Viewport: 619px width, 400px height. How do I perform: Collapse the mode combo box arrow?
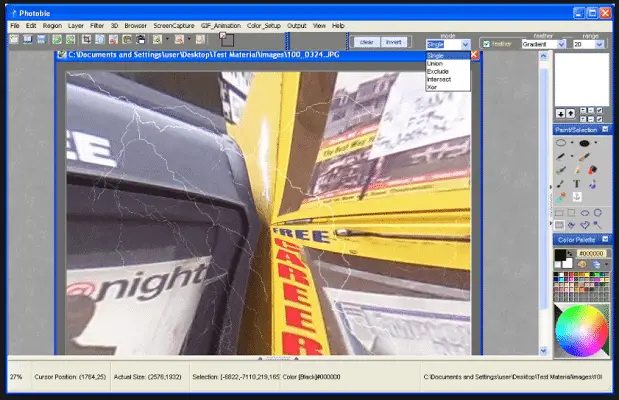(x=465, y=44)
